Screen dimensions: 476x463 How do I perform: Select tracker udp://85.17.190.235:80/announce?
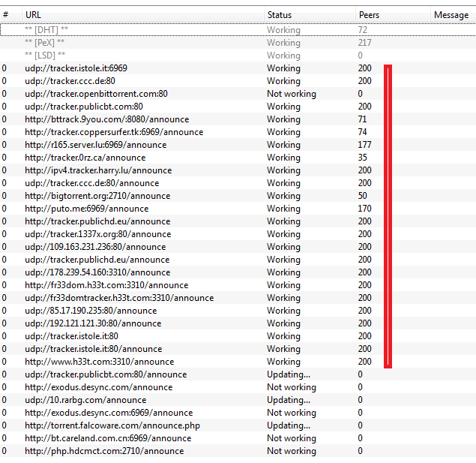(238, 311)
